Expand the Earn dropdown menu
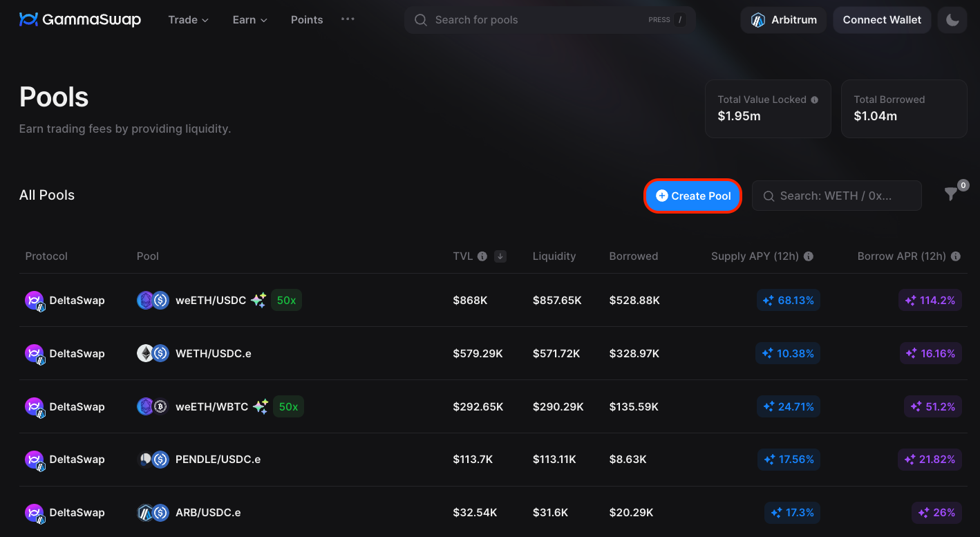Screen dimensions: 980x537 pos(249,20)
